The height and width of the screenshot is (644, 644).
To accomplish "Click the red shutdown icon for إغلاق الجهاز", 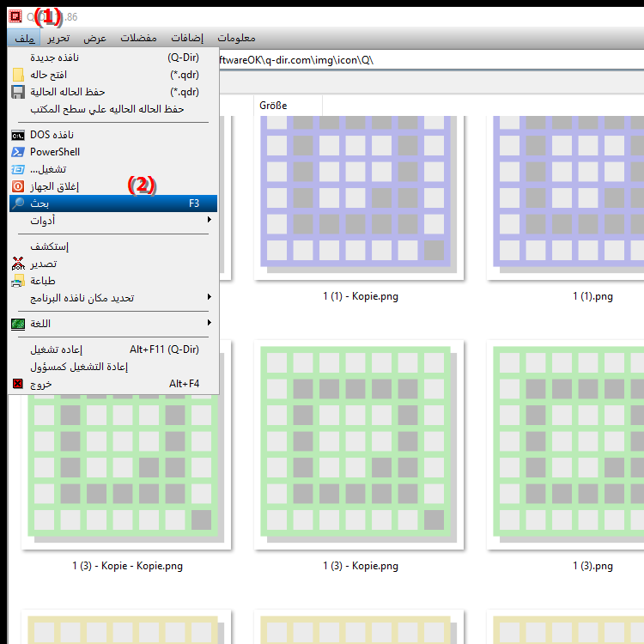I will coord(18,186).
